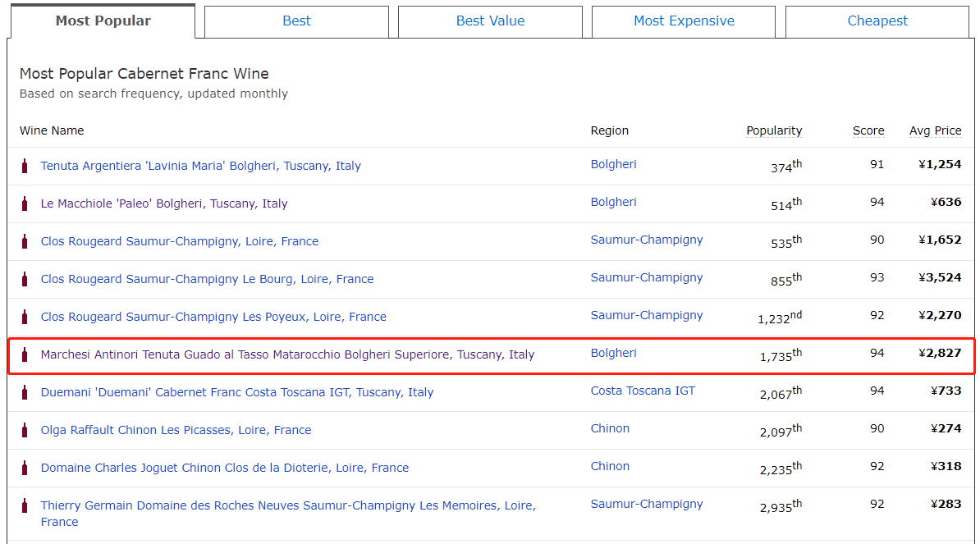Click the bottle icon next to Les Poyeux wine
This screenshot has height=544, width=980.
pyautogui.click(x=25, y=317)
